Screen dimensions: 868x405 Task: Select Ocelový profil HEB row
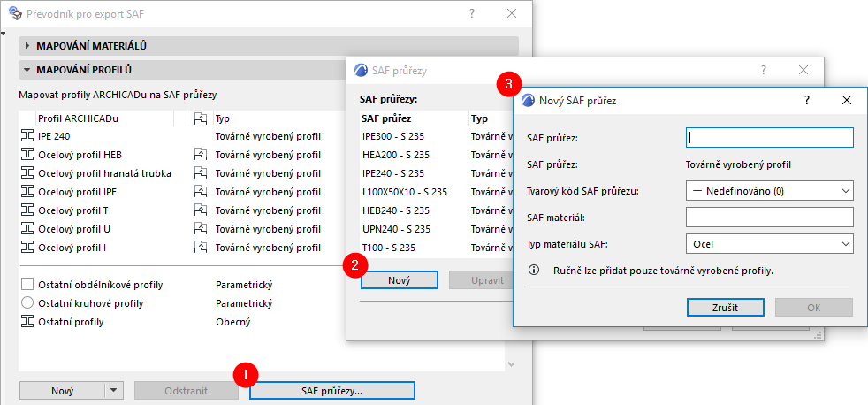(183, 155)
